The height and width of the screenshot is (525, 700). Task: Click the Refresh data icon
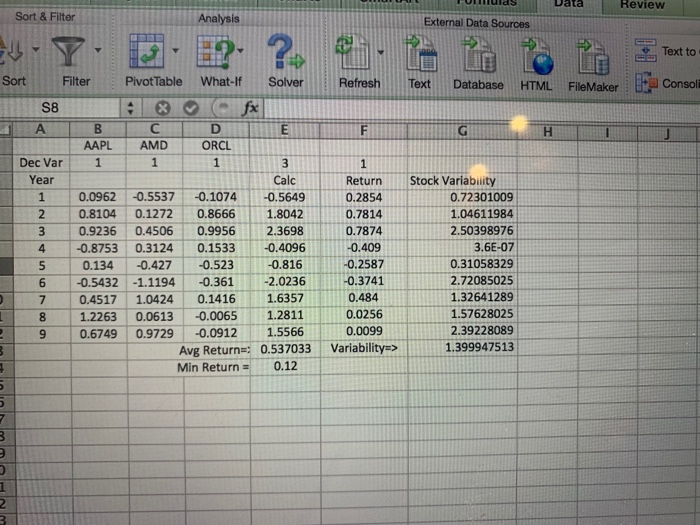353,53
